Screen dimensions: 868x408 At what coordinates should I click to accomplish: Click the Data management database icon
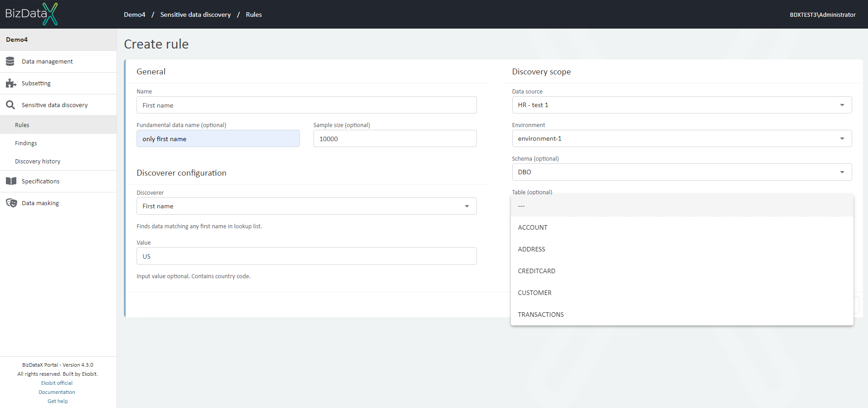click(x=10, y=61)
